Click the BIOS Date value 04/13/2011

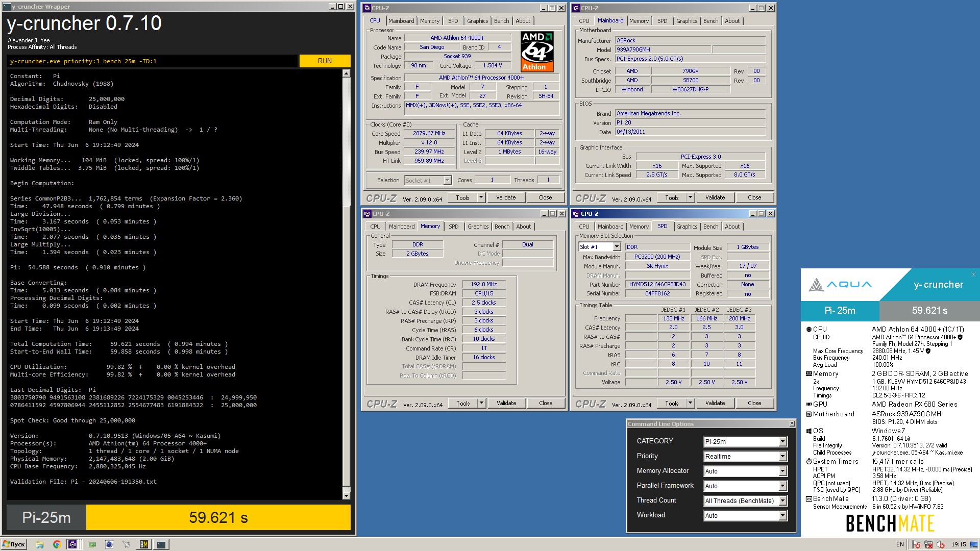(690, 132)
